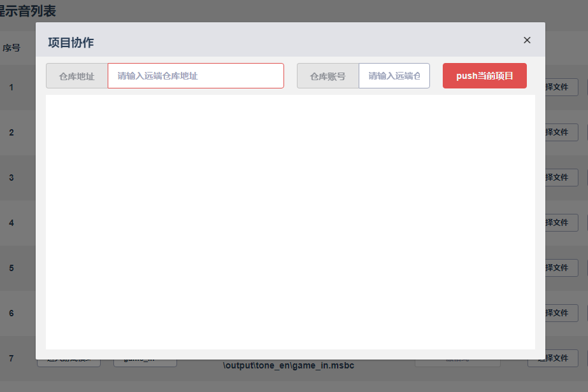Click the 项目协作 dialog title
Image resolution: width=588 pixels, height=392 pixels.
click(71, 43)
